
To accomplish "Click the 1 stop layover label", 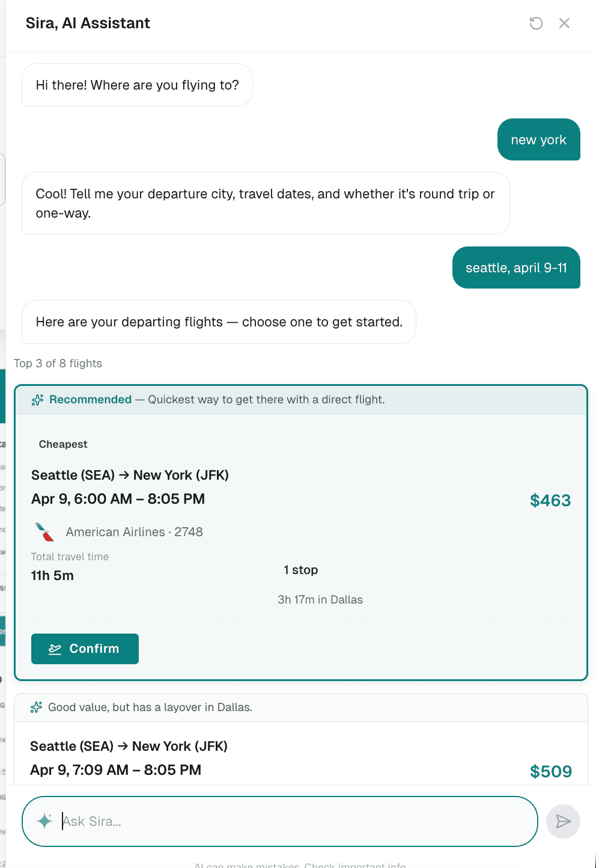I will 300,570.
